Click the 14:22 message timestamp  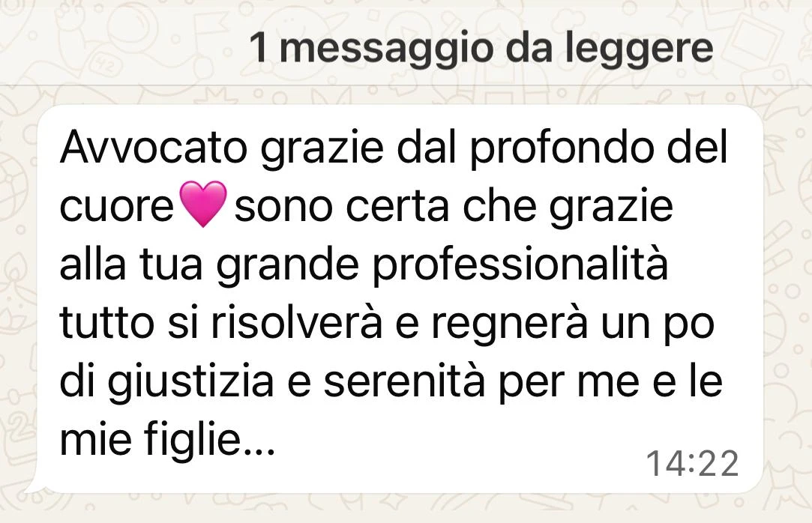[692, 464]
